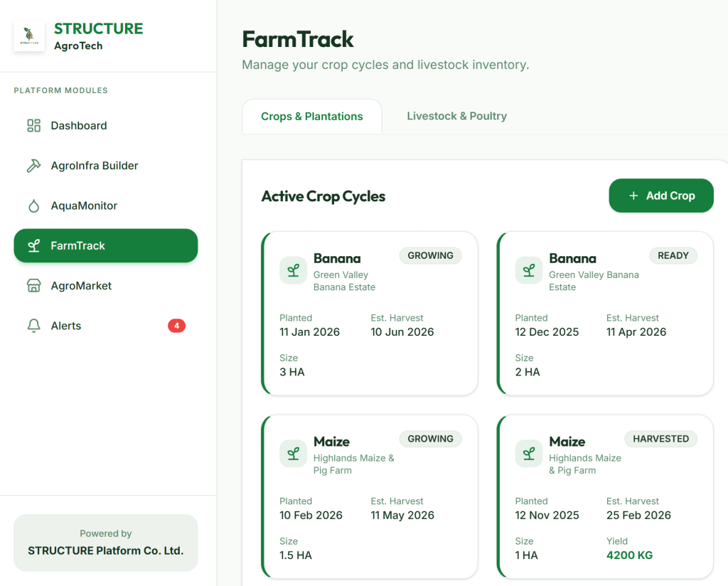Click the AgroInfra Builder hammer icon
728x586 pixels.
[33, 166]
